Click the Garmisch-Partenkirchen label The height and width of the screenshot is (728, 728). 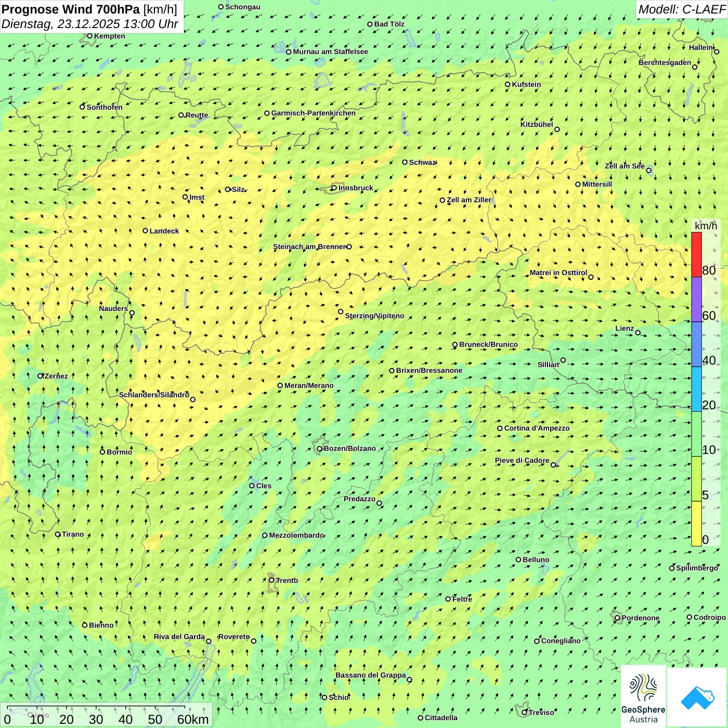[314, 113]
